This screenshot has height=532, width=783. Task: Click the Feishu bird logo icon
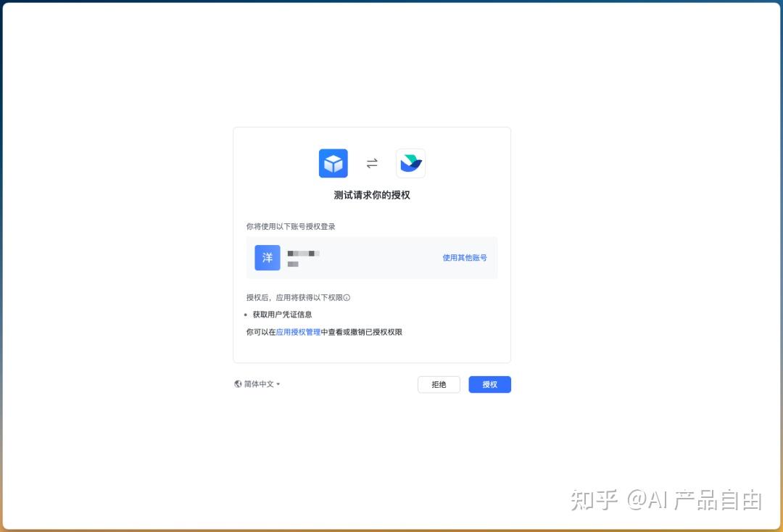[410, 163]
